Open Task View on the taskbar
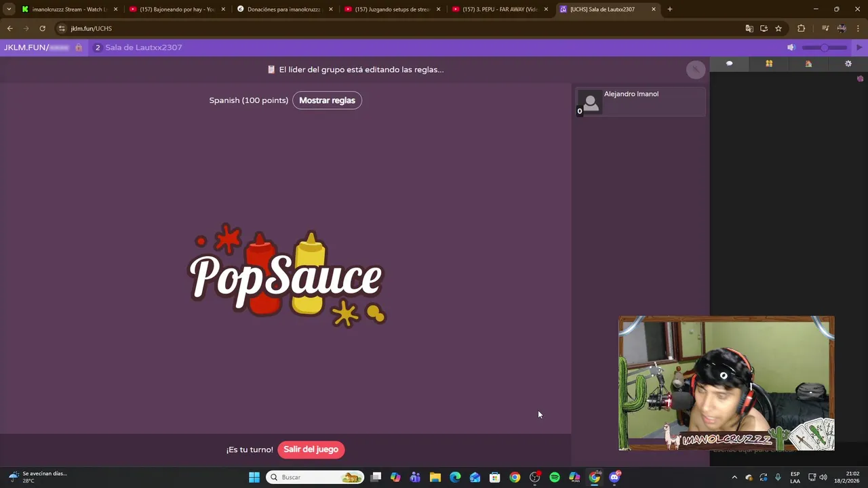 376,477
